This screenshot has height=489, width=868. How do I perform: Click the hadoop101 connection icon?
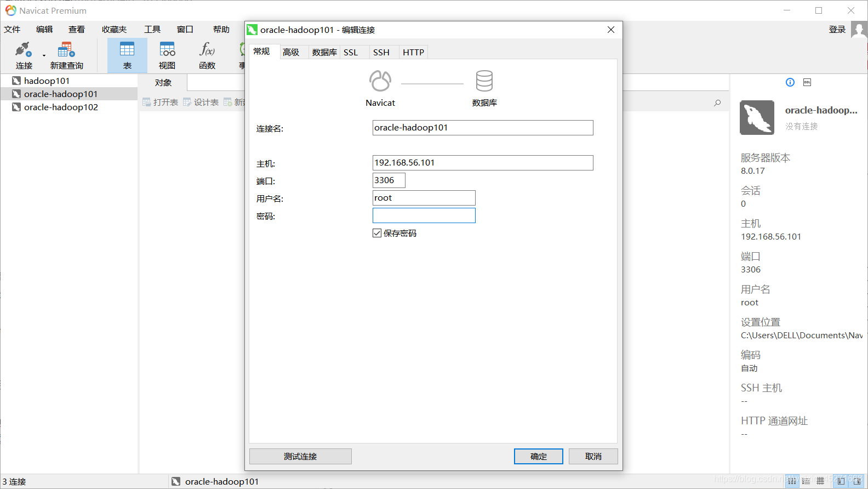tap(16, 81)
